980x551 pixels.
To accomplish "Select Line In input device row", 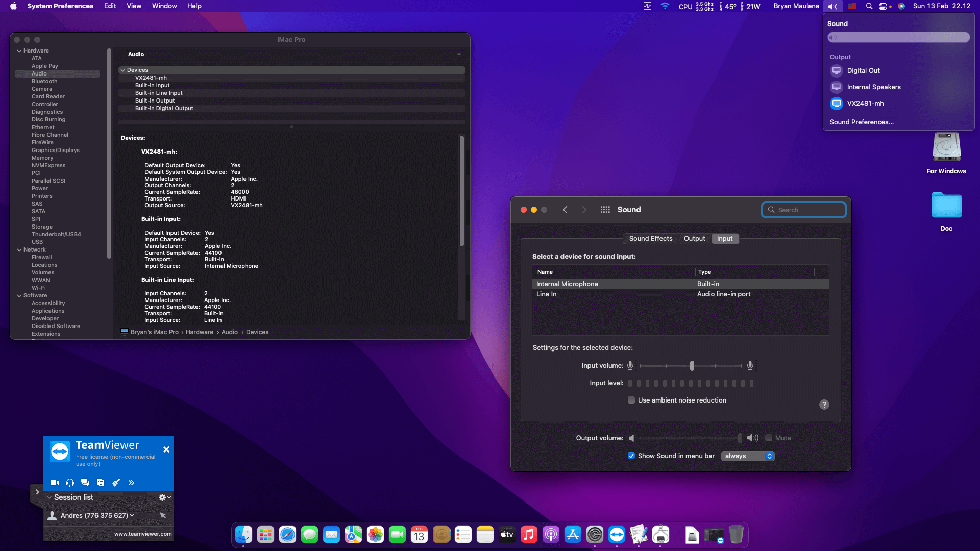I will pyautogui.click(x=680, y=294).
